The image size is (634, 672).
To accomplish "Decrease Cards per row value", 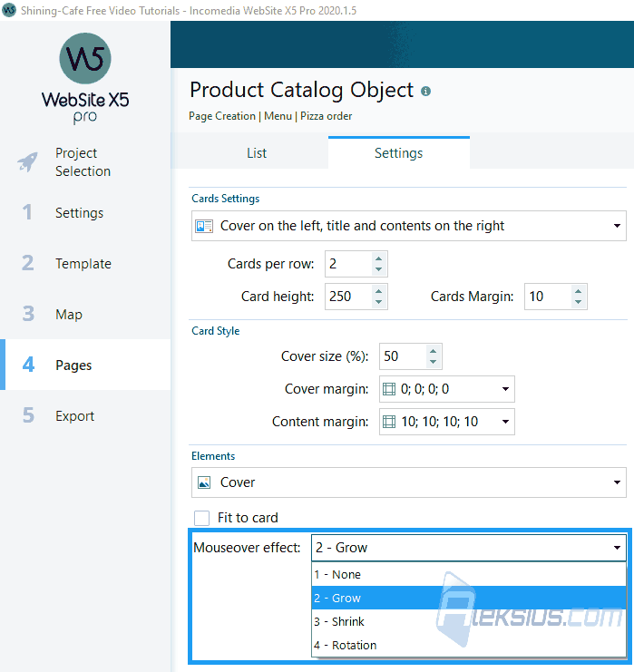I will (x=378, y=269).
